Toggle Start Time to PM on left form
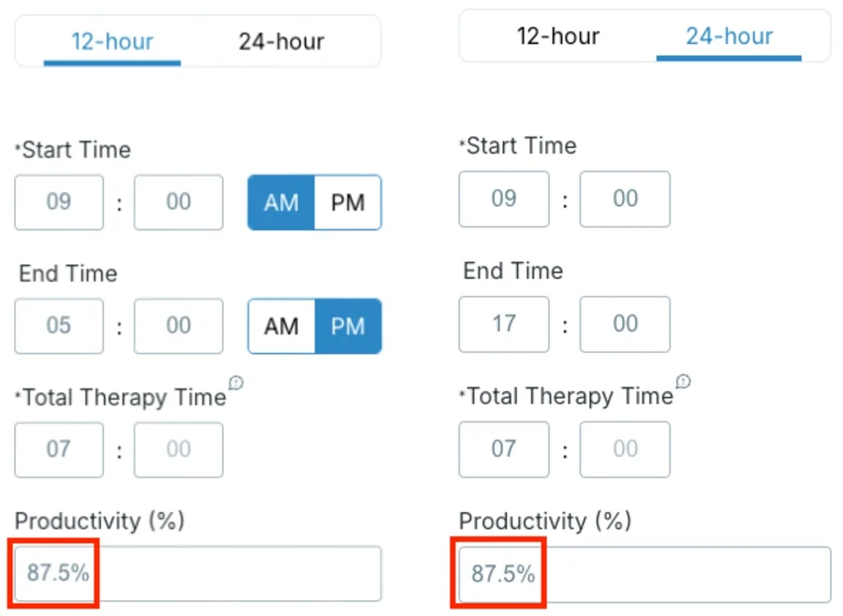The width and height of the screenshot is (843, 616). (x=348, y=202)
